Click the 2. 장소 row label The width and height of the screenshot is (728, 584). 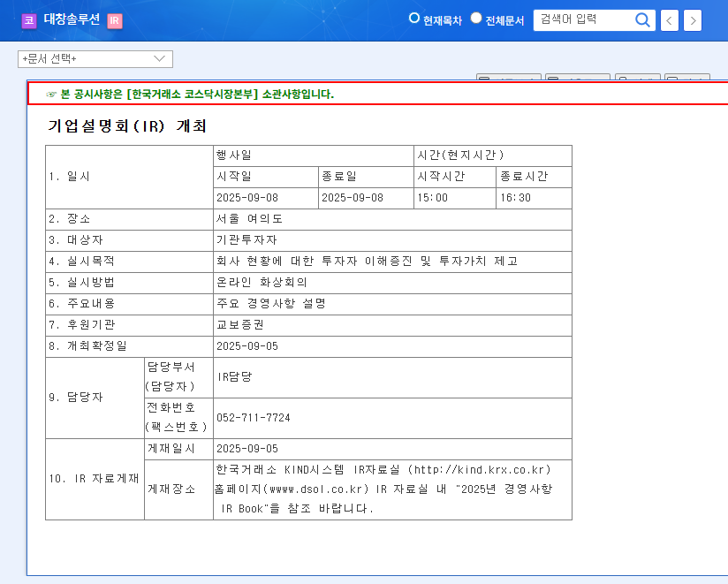[x=69, y=218]
